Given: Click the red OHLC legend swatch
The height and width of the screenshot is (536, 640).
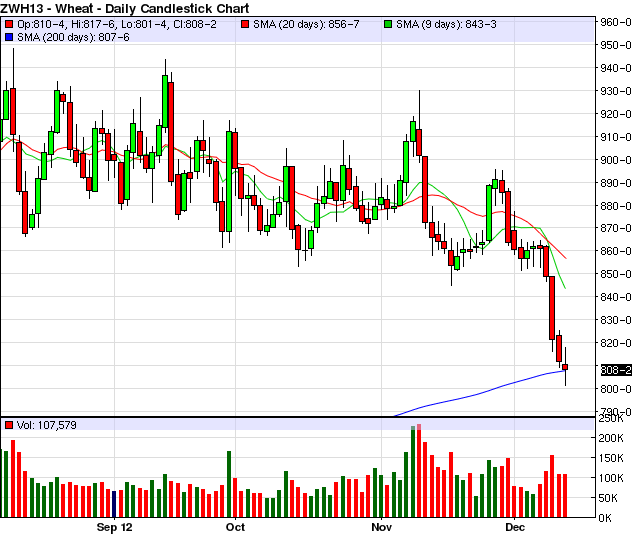Looking at the screenshot, I should (9, 24).
